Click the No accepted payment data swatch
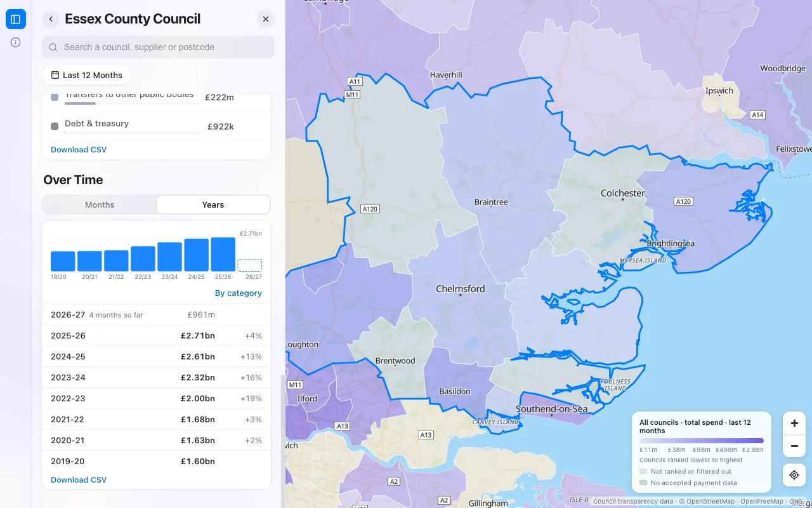This screenshot has width=812, height=508. (643, 483)
